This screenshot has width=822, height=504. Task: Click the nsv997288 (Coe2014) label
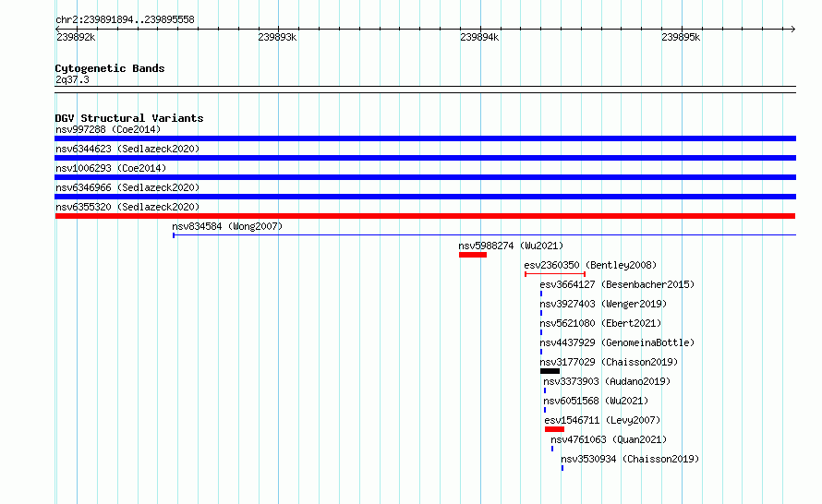coord(108,129)
